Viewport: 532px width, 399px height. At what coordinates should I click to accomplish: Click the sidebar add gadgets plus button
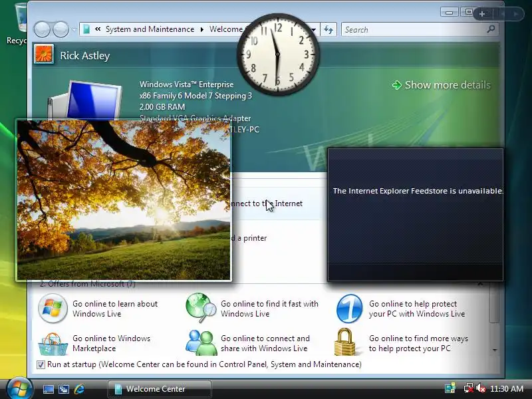[x=481, y=14]
